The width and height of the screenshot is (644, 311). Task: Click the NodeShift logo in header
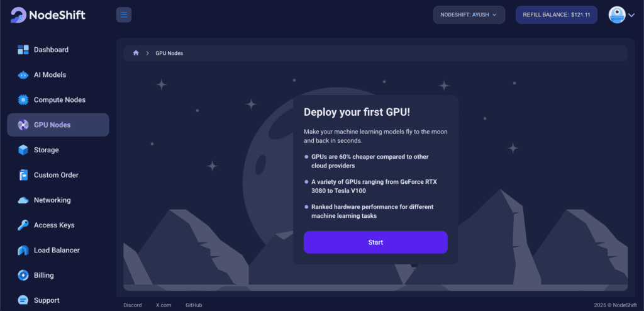point(48,15)
